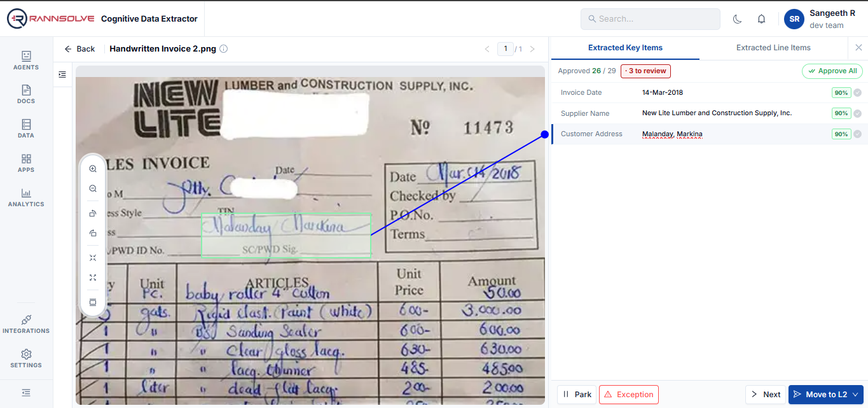The height and width of the screenshot is (408, 868).
Task: Go to the Next document
Action: [766, 395]
